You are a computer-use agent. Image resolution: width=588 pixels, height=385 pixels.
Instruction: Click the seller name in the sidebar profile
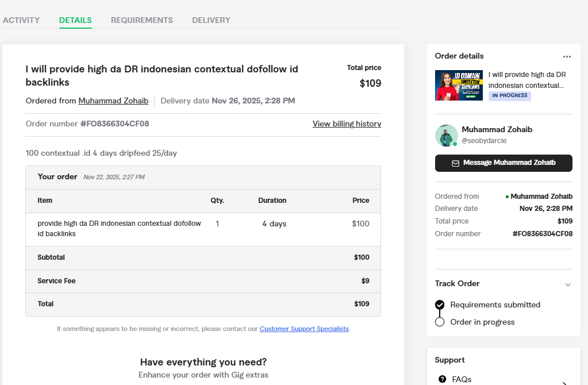497,130
